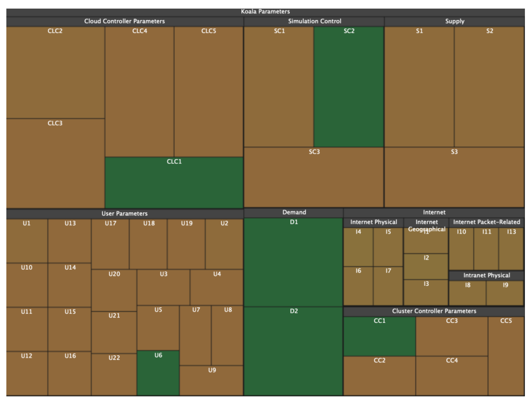Select the User Parameters header
This screenshot has height=401, width=532.
pyautogui.click(x=124, y=214)
